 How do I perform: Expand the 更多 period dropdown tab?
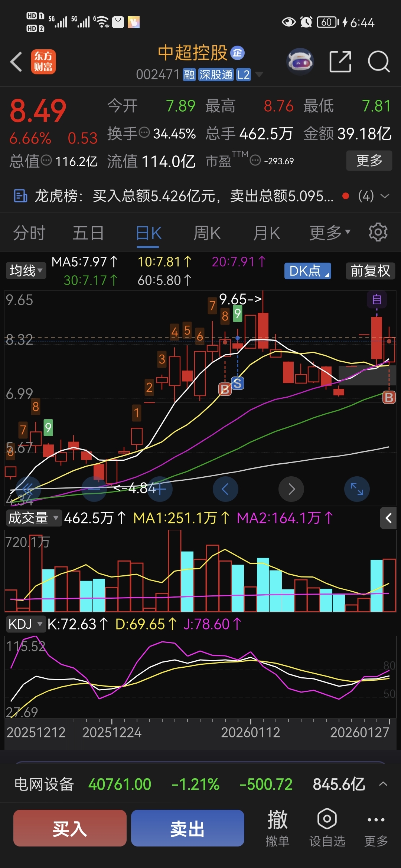click(x=330, y=233)
